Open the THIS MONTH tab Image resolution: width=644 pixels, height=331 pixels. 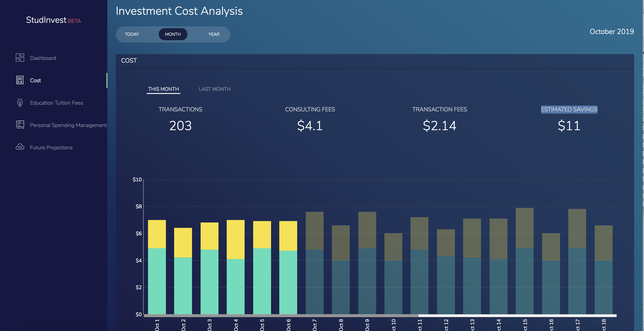[x=163, y=89]
